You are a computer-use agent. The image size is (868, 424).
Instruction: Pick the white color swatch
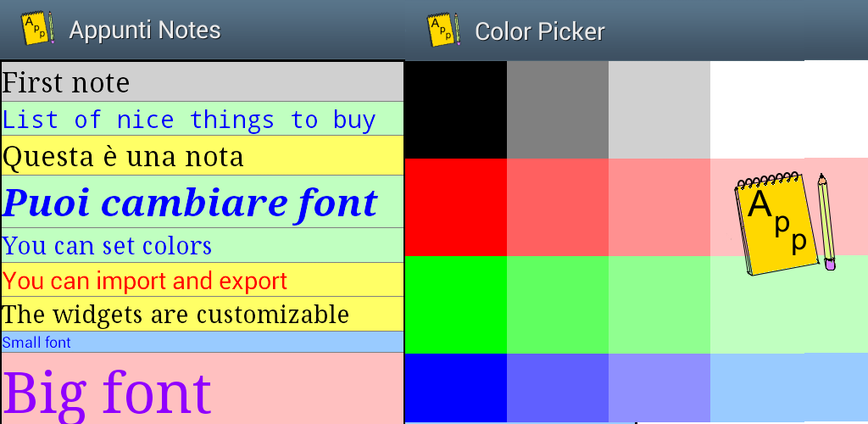[789, 109]
